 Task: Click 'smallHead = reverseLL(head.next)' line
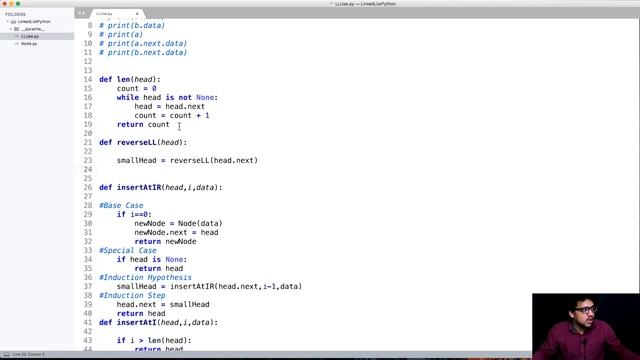pyautogui.click(x=187, y=160)
